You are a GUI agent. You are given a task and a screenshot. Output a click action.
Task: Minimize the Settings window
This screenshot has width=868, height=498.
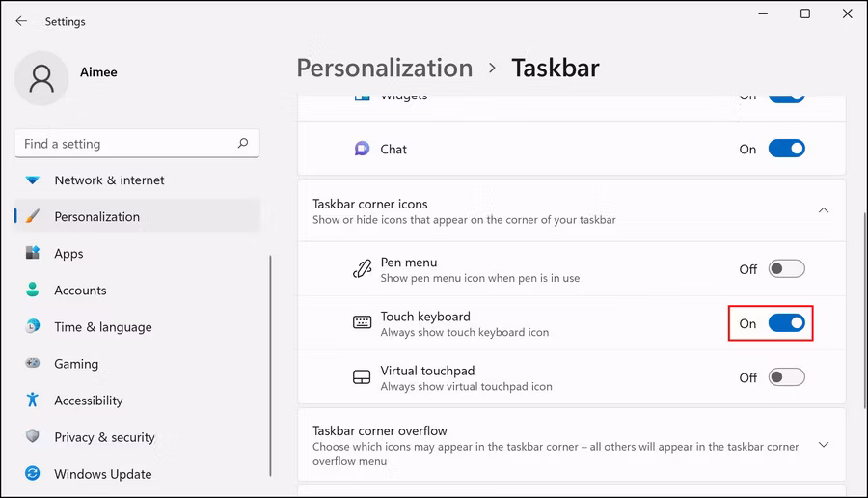(x=763, y=14)
